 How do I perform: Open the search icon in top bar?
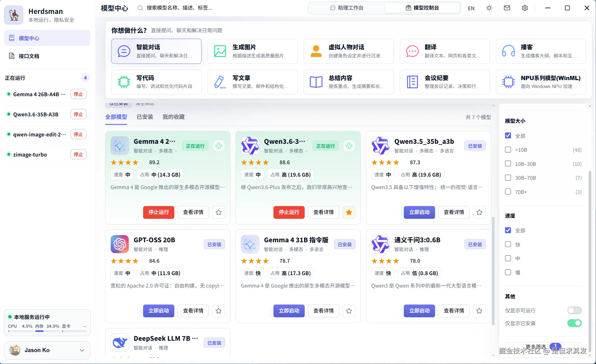tap(140, 8)
